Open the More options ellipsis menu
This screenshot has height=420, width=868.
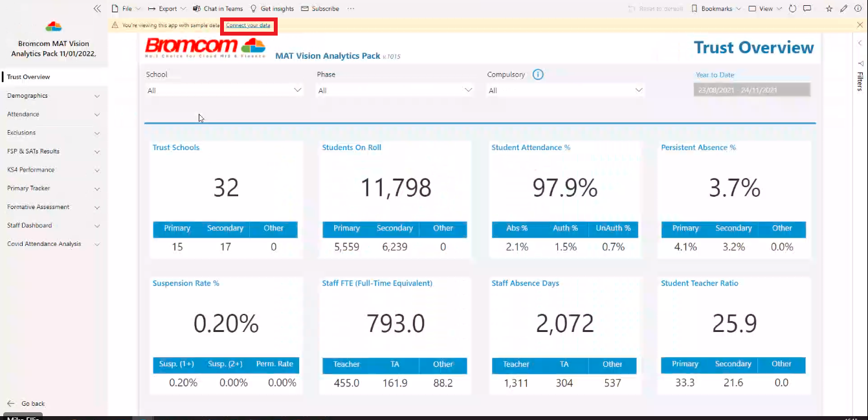[x=350, y=8]
